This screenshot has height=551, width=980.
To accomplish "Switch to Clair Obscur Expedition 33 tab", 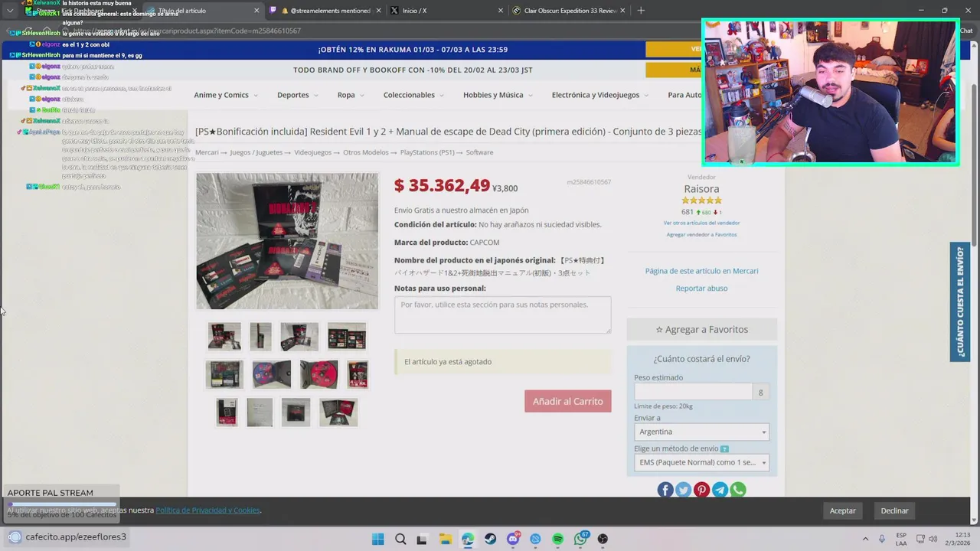I will click(570, 11).
